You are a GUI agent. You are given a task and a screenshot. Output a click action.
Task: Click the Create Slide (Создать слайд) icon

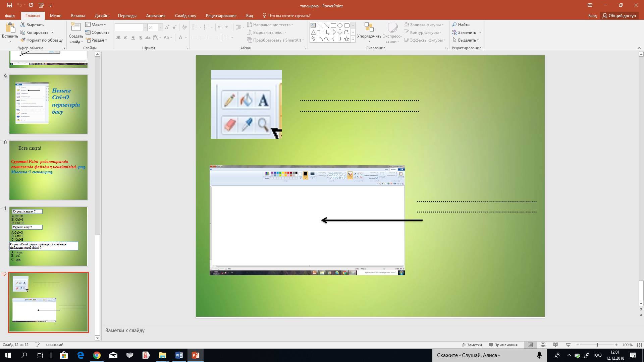[76, 27]
